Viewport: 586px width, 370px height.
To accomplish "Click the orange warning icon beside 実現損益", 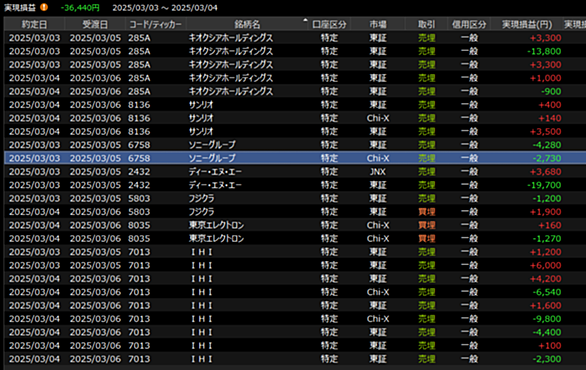I will pyautogui.click(x=44, y=7).
